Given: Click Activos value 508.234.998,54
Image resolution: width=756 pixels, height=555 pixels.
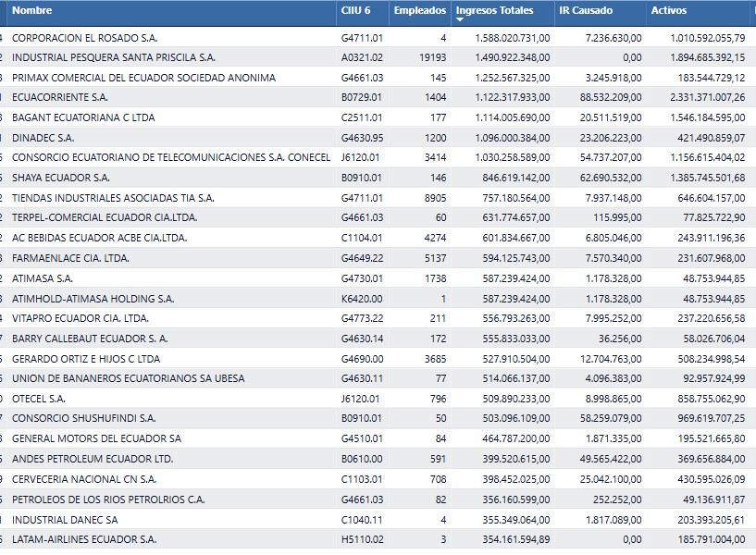Looking at the screenshot, I should point(712,359).
